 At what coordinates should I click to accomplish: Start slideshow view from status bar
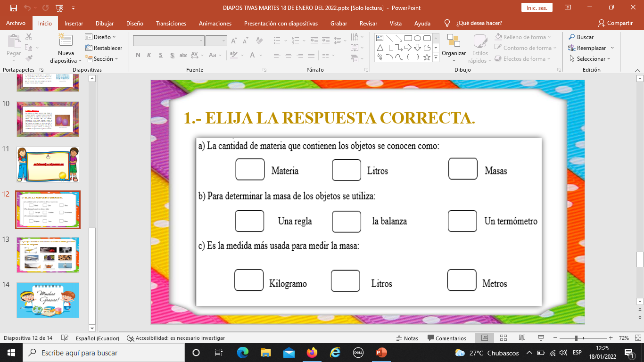tap(541, 338)
